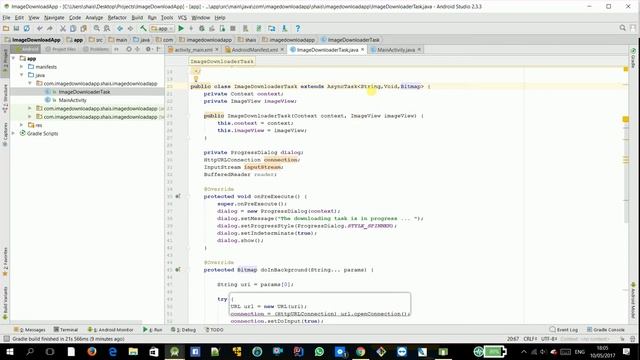Viewport: 640px width, 360px height.
Task: Collapse the app module tree node
Action: tap(13, 58)
